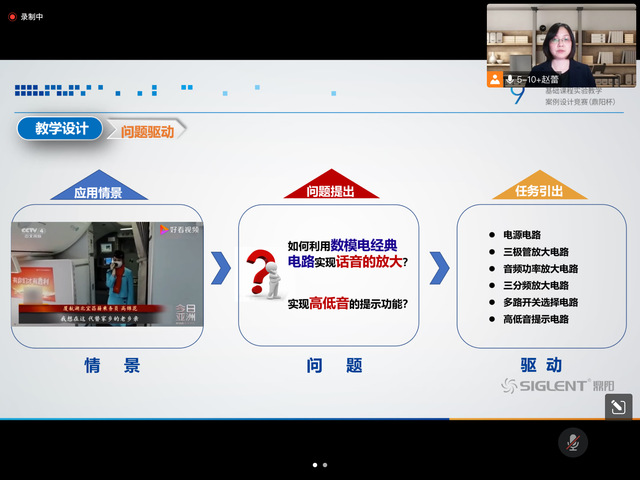The height and width of the screenshot is (480, 640).
Task: Click the 问题驱动 arrow tab
Action: (x=148, y=130)
